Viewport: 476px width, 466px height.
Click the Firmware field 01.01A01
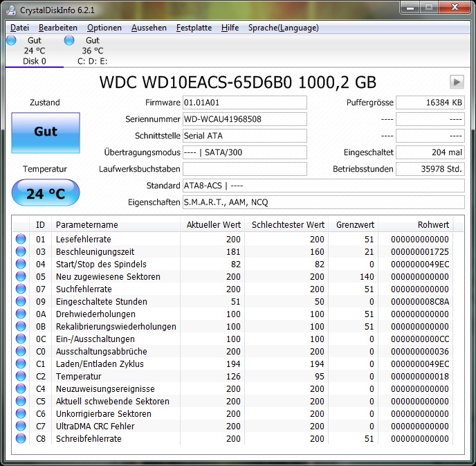tap(245, 102)
